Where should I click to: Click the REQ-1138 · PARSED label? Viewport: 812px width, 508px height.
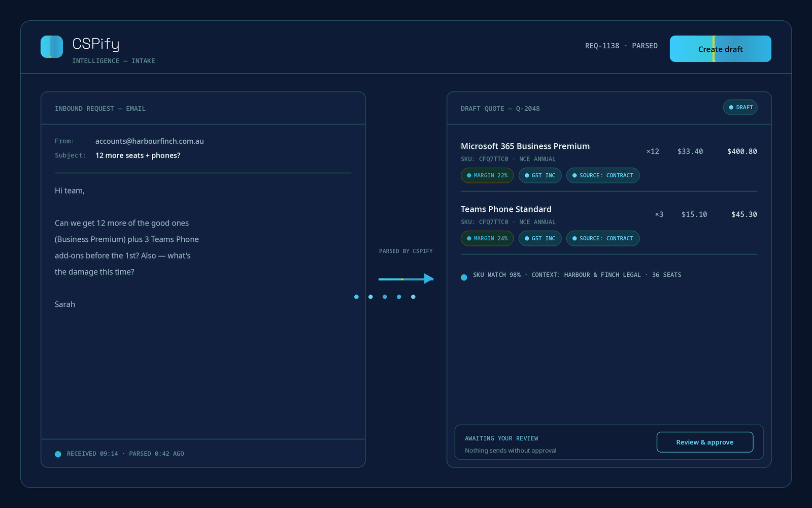pyautogui.click(x=621, y=46)
